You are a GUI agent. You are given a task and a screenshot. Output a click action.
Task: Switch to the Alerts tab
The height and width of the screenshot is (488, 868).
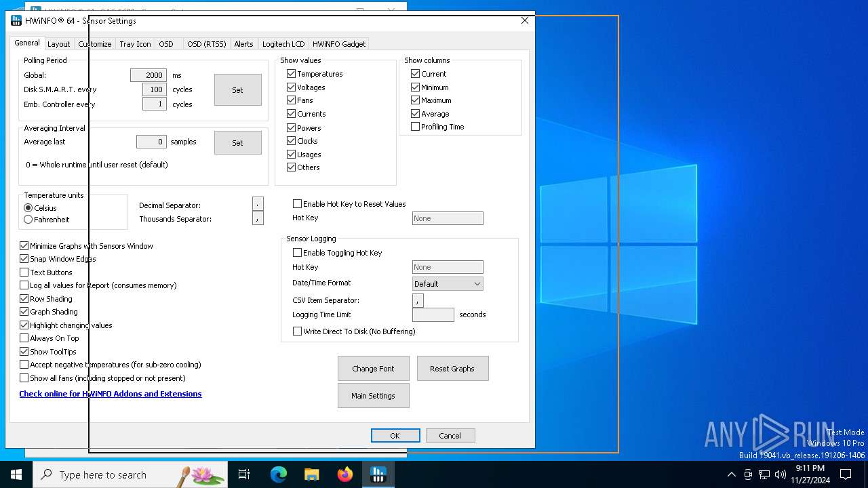[243, 44]
